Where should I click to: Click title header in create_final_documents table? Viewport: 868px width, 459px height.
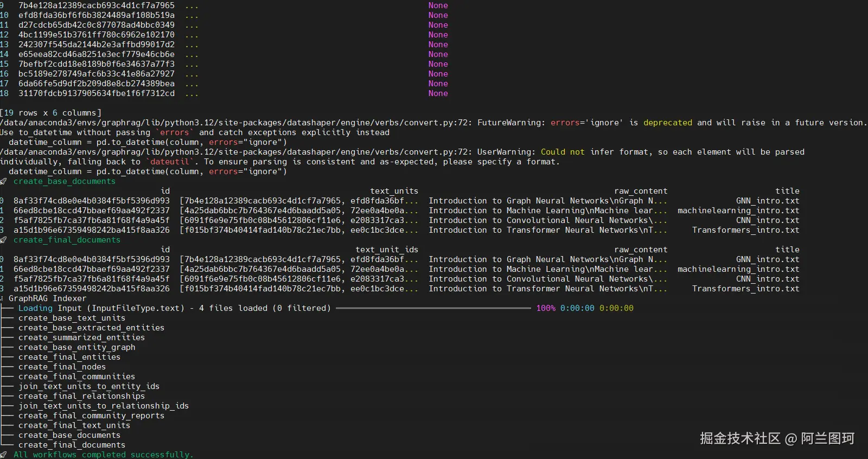tap(787, 250)
